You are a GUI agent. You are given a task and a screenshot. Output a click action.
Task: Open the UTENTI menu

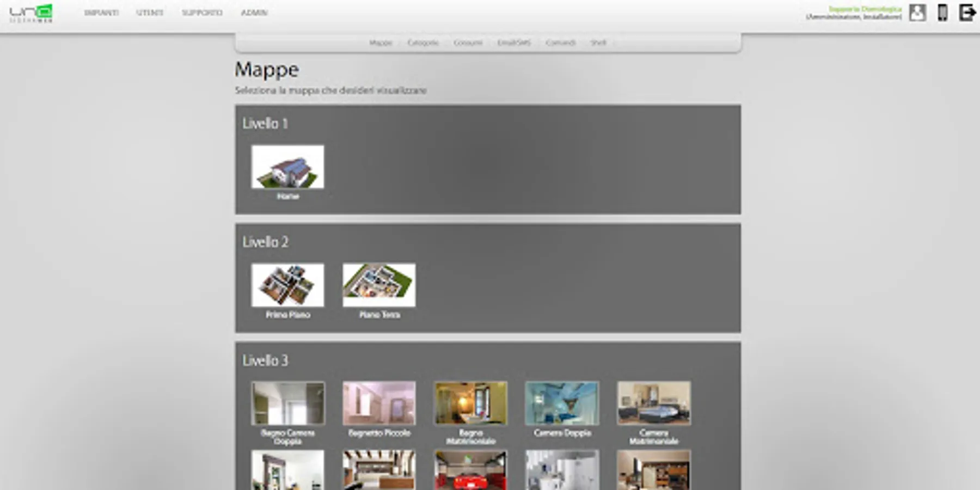click(150, 13)
